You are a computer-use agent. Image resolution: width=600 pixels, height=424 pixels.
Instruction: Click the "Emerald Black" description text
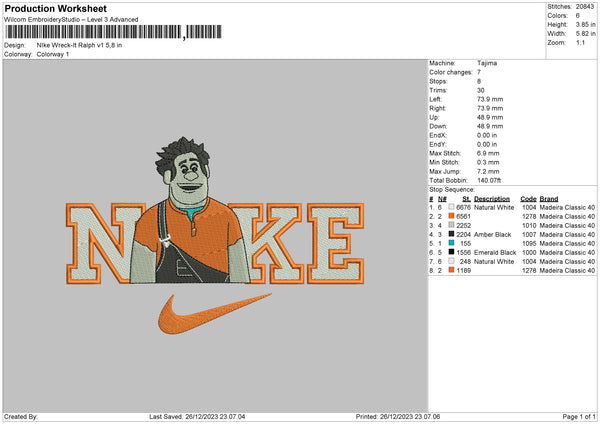pos(495,253)
